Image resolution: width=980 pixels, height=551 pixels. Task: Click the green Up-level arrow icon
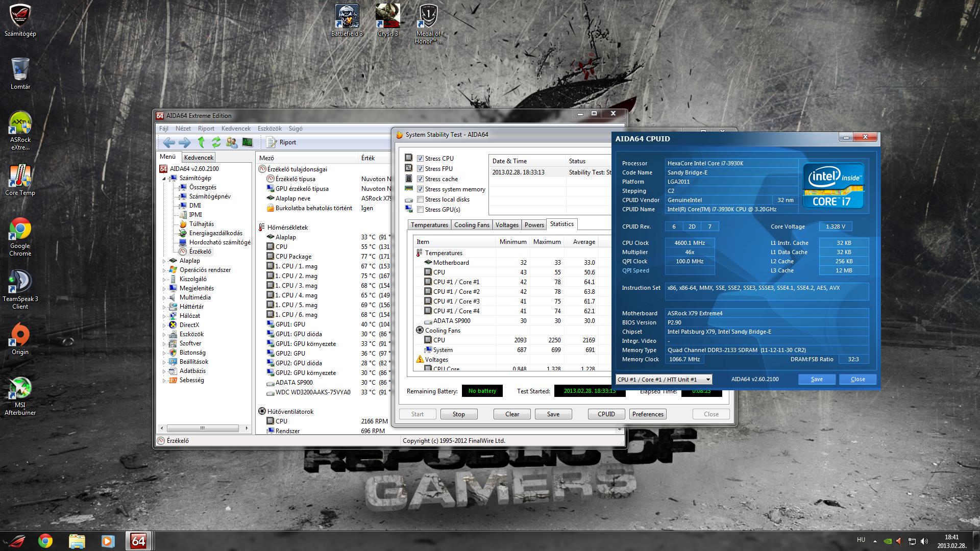tap(201, 142)
